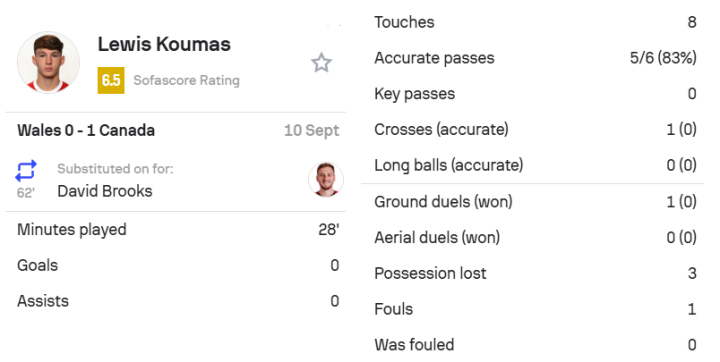
Task: Click the Ground duels (won) row
Action: (x=533, y=202)
